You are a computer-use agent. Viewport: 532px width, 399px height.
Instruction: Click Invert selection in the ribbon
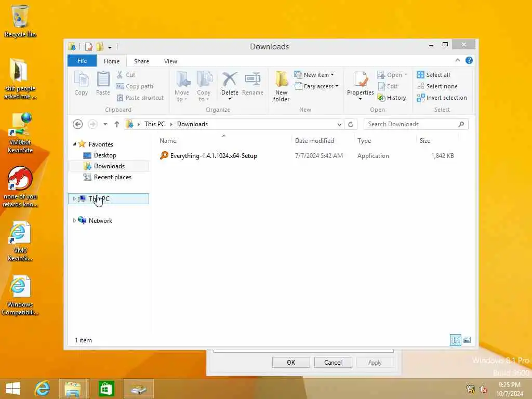click(x=442, y=98)
